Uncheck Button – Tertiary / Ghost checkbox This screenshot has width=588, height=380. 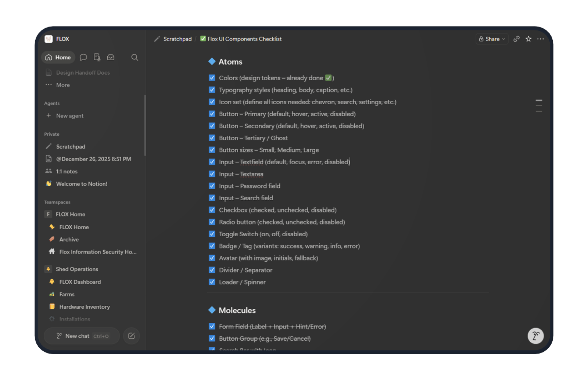(x=212, y=138)
